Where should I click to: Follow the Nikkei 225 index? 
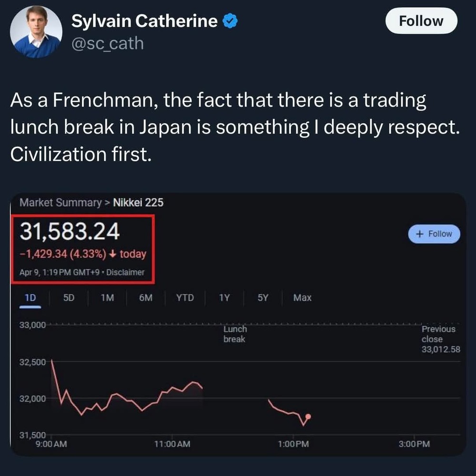click(434, 234)
